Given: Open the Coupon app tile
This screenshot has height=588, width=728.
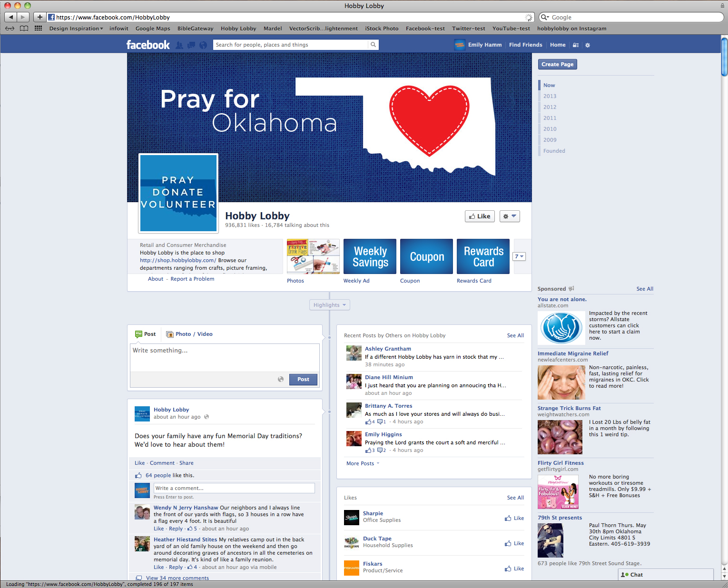Looking at the screenshot, I should pyautogui.click(x=426, y=256).
